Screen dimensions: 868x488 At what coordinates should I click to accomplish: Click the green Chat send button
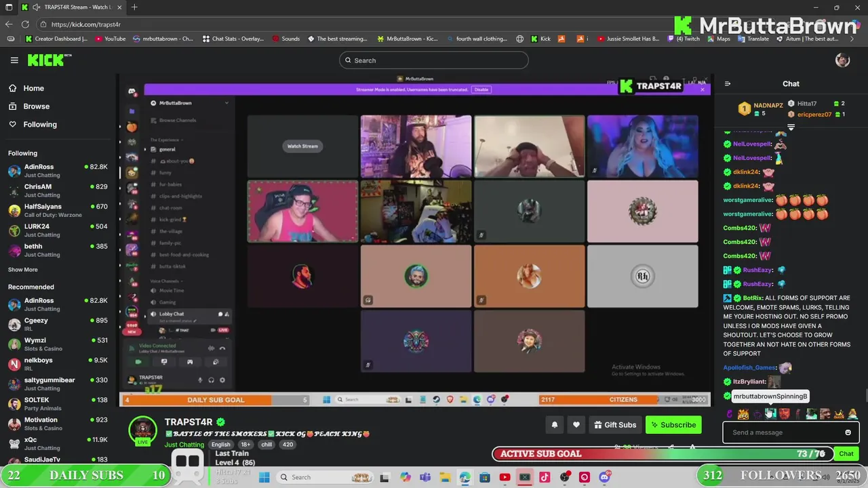coord(846,453)
